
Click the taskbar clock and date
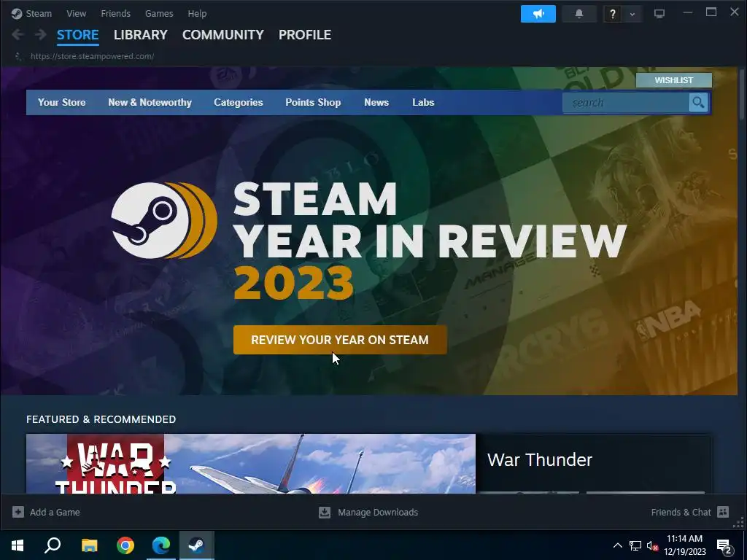684,545
